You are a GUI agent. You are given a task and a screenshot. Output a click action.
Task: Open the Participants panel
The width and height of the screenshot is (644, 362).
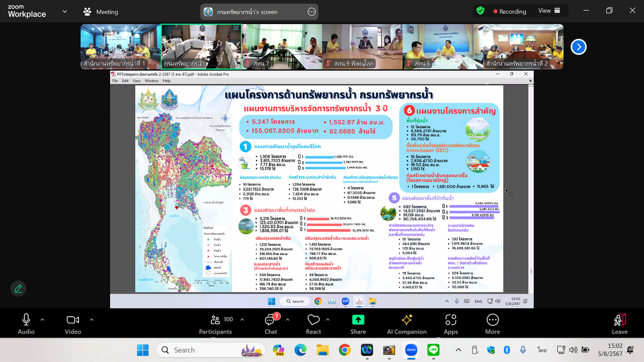[x=215, y=323]
